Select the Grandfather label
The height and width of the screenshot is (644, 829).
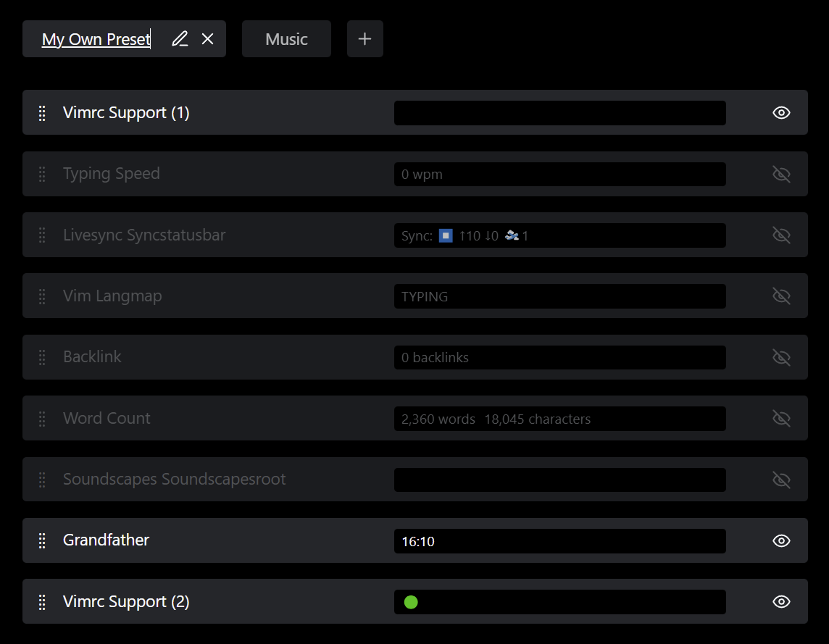click(x=107, y=540)
